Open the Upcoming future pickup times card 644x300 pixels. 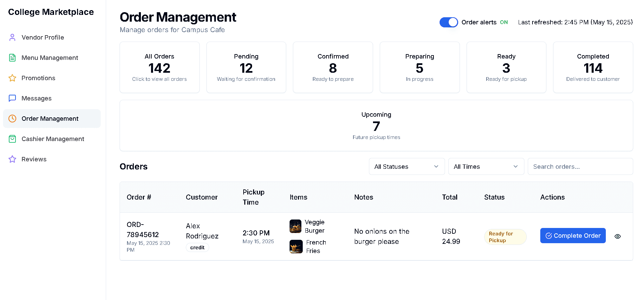point(376,125)
